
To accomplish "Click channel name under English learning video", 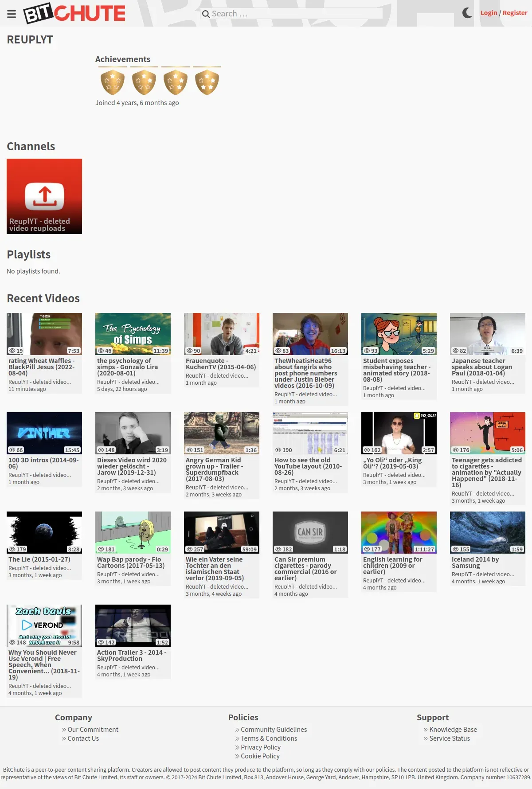I will coord(395,580).
